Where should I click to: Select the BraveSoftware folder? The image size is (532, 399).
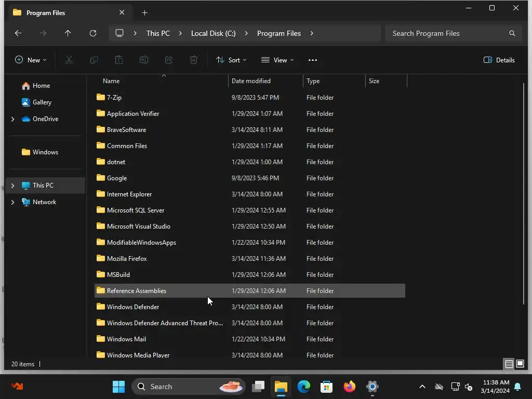pyautogui.click(x=250, y=129)
